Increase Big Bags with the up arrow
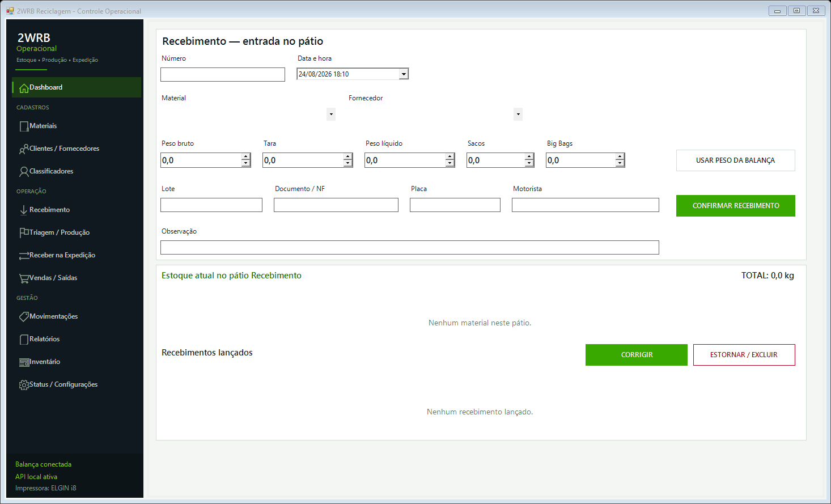The image size is (831, 504). (x=620, y=156)
